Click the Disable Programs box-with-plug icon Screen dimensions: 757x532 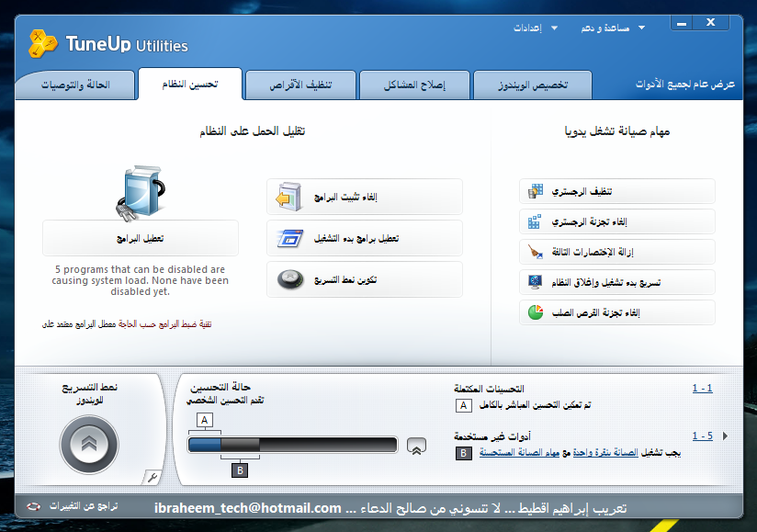point(141,193)
